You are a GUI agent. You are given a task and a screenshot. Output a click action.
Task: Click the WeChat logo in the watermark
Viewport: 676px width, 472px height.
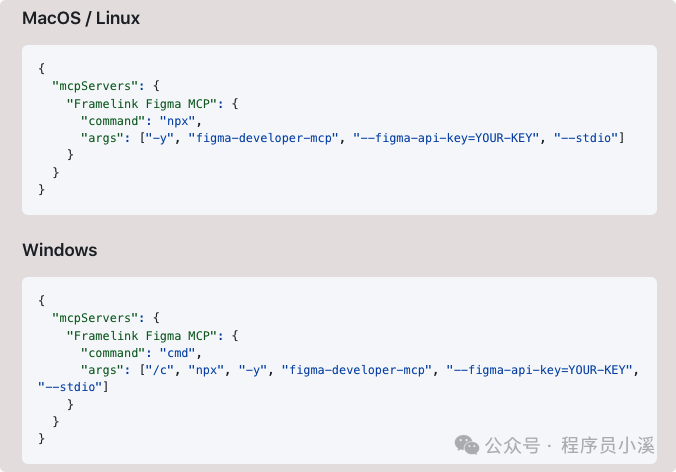pos(467,445)
